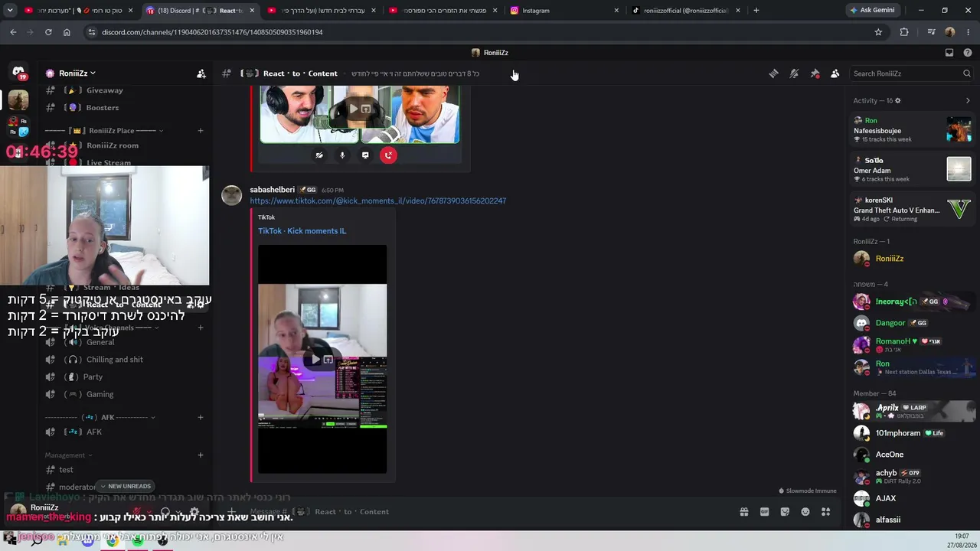The width and height of the screenshot is (980, 551).
Task: Open Discord help icon
Action: [x=967, y=53]
